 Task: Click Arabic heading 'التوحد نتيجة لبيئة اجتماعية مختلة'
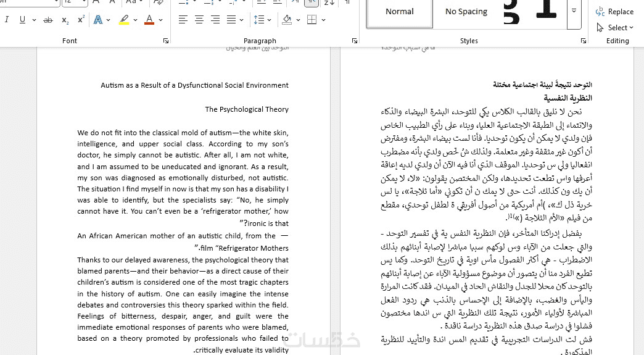tap(543, 85)
